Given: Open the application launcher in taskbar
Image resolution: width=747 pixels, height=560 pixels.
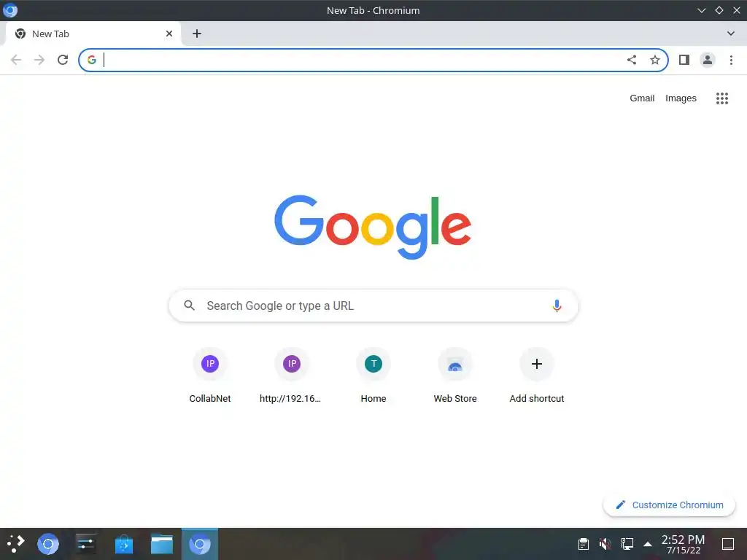Looking at the screenshot, I should click(x=15, y=544).
